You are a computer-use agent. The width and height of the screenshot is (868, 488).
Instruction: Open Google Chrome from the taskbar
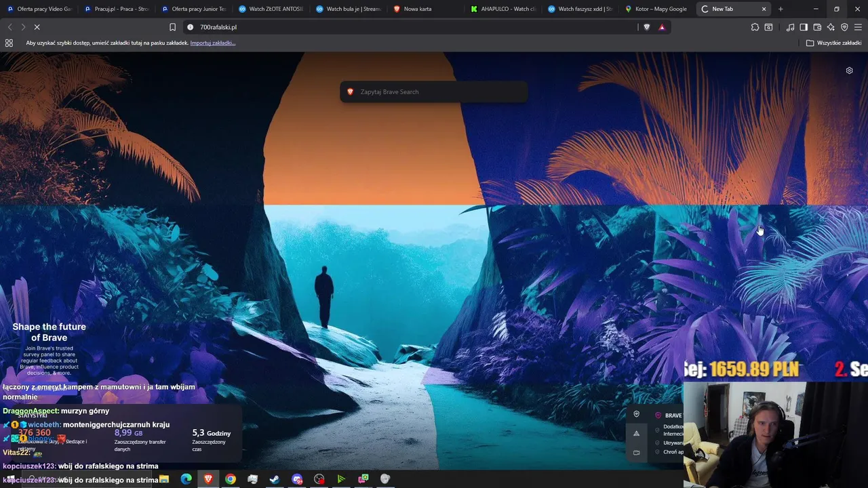coord(231,479)
